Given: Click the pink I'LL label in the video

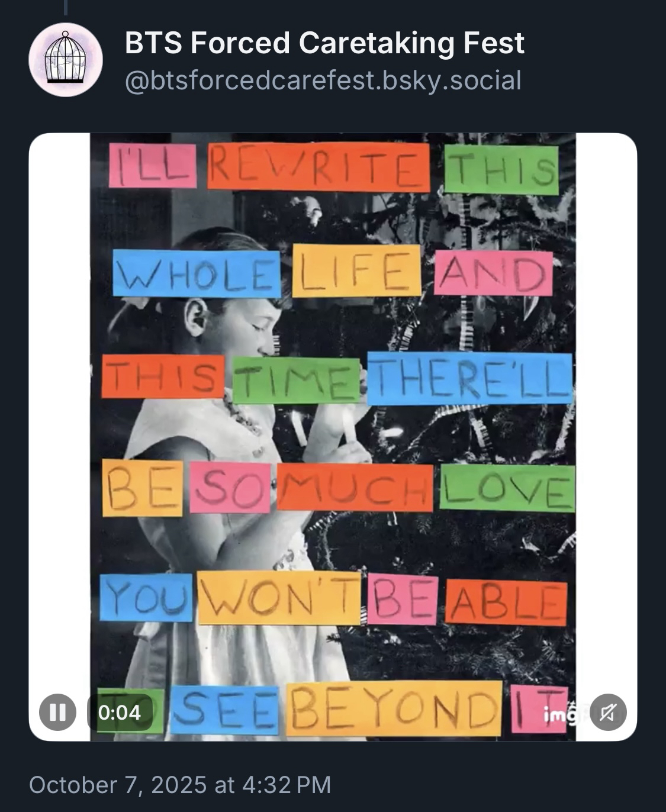Looking at the screenshot, I should tap(153, 166).
